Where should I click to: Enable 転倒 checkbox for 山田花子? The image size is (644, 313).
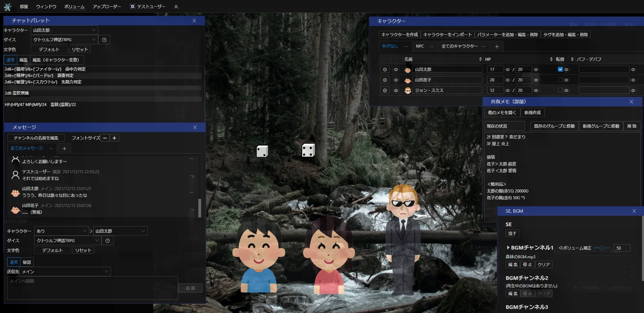(x=560, y=80)
